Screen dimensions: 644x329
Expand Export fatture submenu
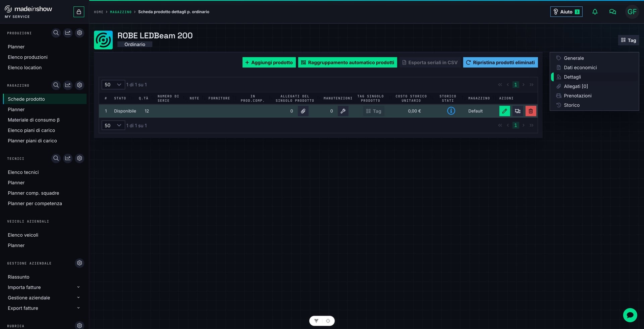[x=78, y=308]
